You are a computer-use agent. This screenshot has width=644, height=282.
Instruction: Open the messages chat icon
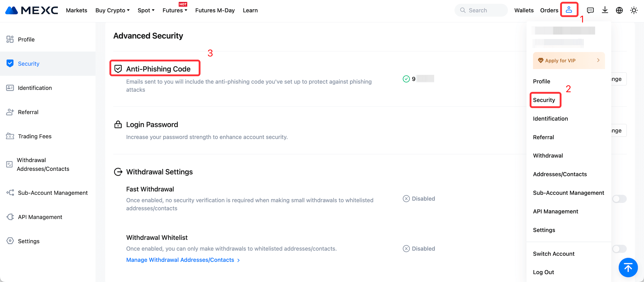[590, 10]
